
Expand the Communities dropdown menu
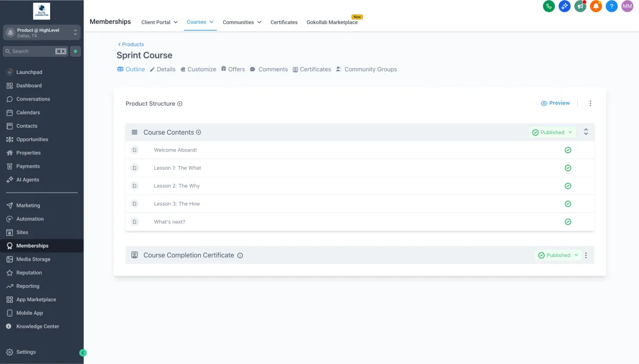[x=242, y=22]
